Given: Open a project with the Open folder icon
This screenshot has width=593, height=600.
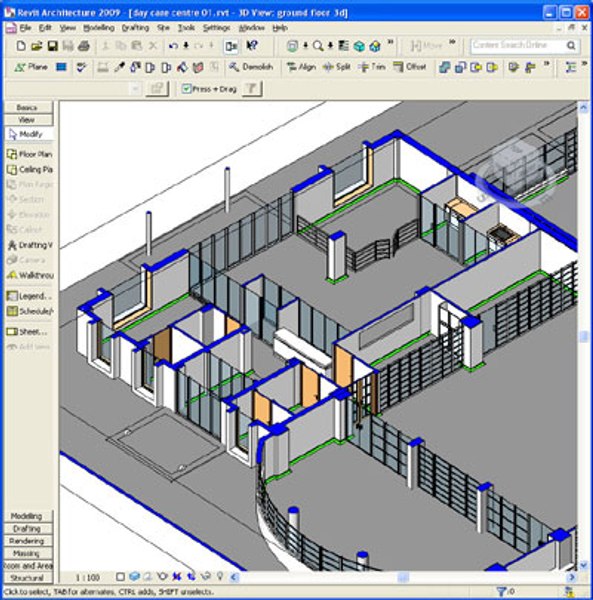Looking at the screenshot, I should click(x=36, y=46).
